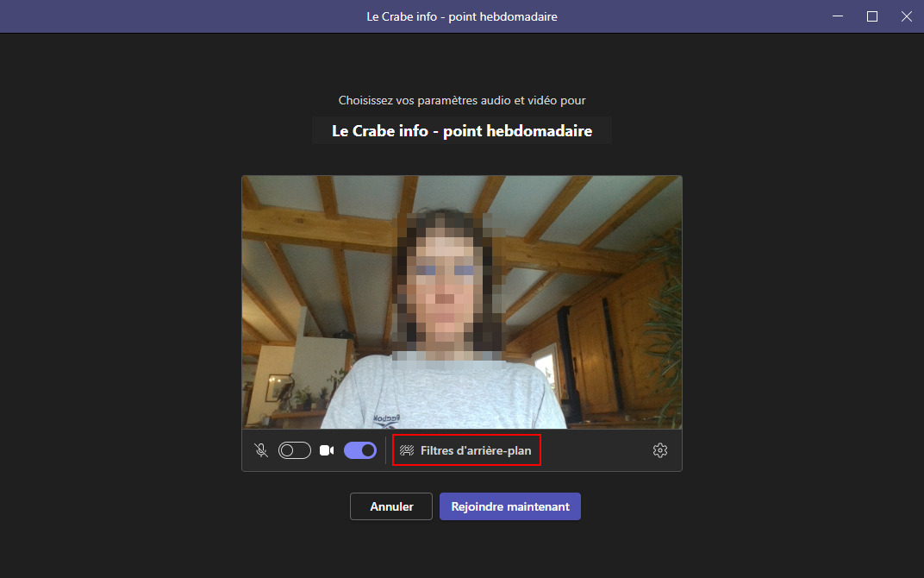The width and height of the screenshot is (924, 578).
Task: Open Filtres d'arrière-plan options
Action: (466, 450)
